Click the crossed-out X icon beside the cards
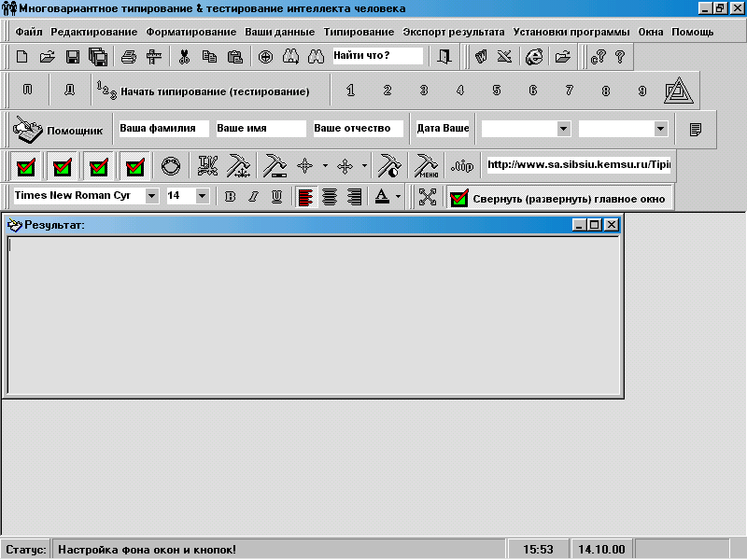This screenshot has height=560, width=747. tap(504, 57)
